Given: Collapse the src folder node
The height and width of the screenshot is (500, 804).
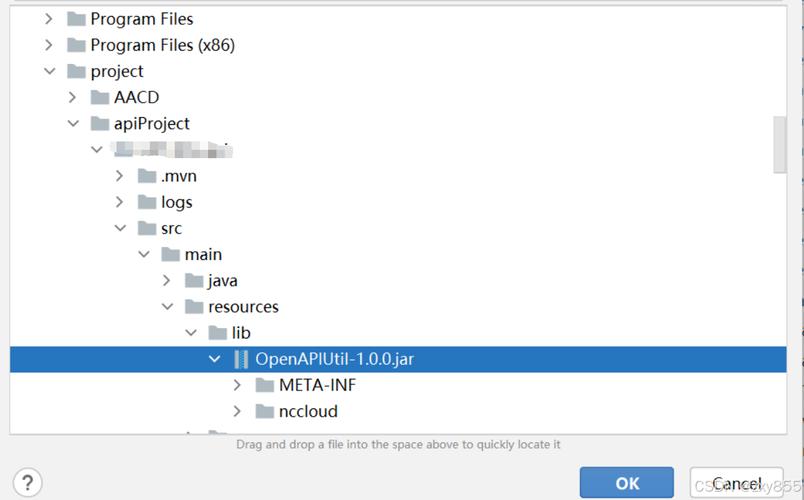Looking at the screenshot, I should tap(120, 228).
